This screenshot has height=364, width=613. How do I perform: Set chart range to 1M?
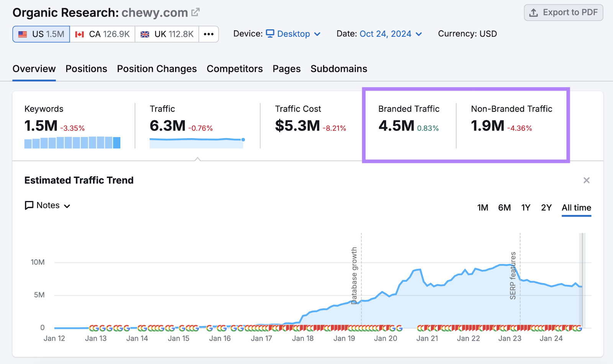point(482,208)
